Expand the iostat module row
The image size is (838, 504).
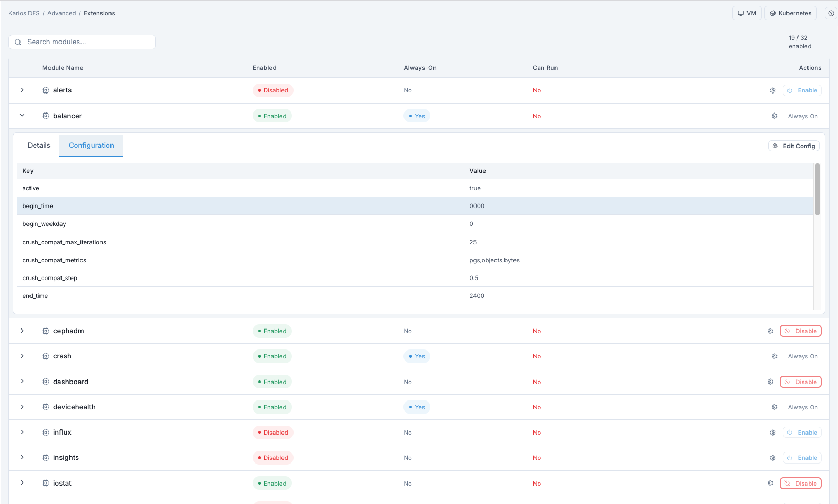(22, 482)
